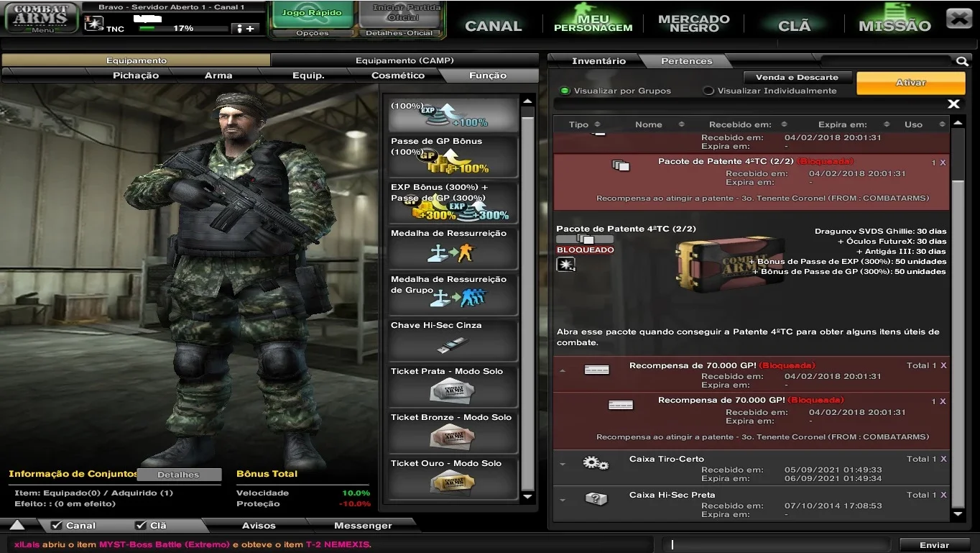Switch to the Arma category tab
This screenshot has height=553, width=980.
click(218, 76)
